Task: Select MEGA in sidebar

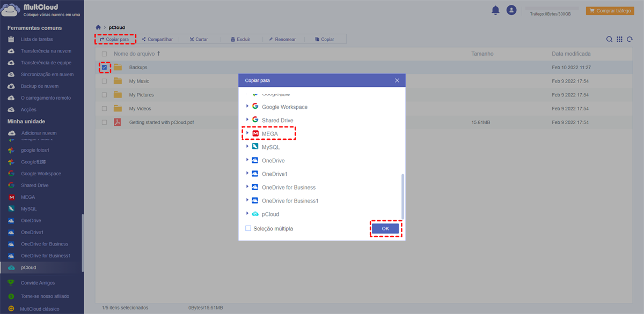Action: [x=28, y=197]
